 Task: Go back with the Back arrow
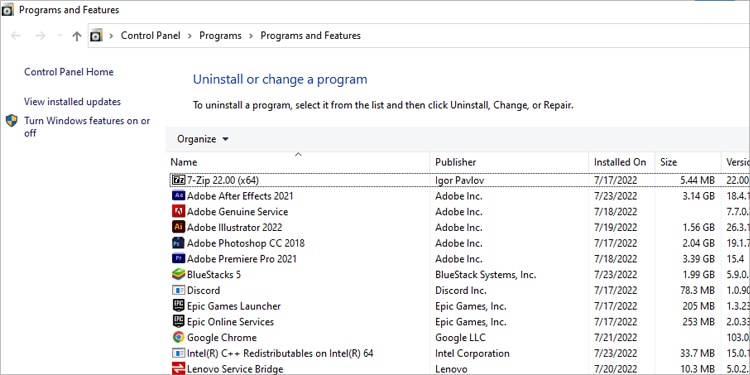(16, 36)
